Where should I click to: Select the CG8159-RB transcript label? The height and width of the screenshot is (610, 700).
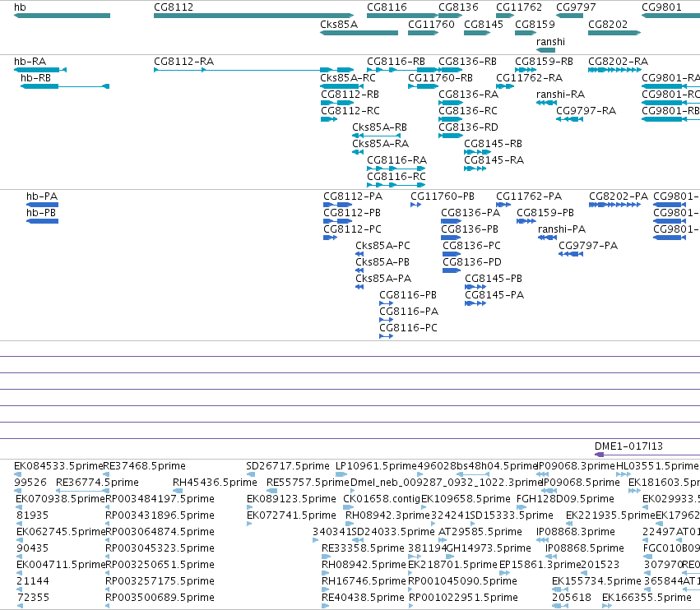click(x=544, y=61)
